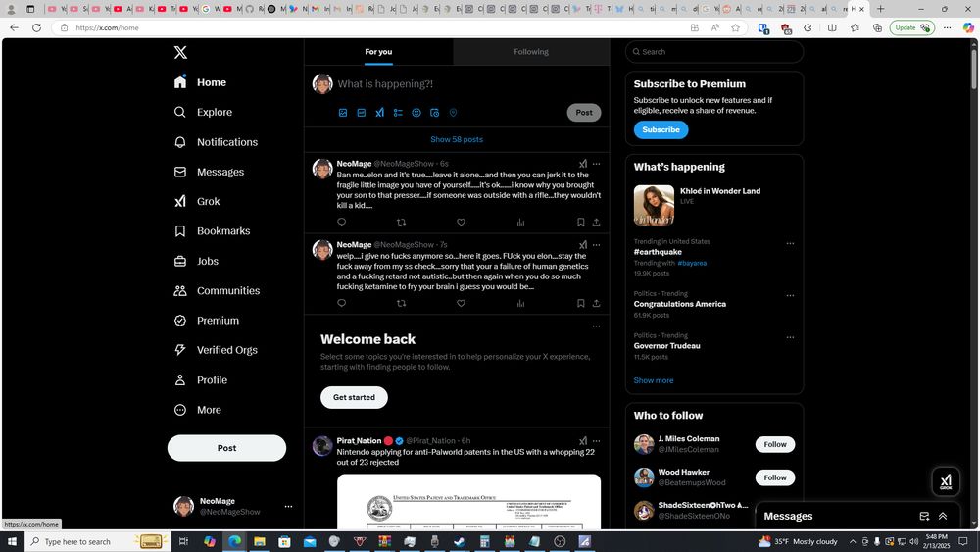The image size is (980, 552).
Task: View analytics of NeoMage 6s post
Action: [x=520, y=222]
